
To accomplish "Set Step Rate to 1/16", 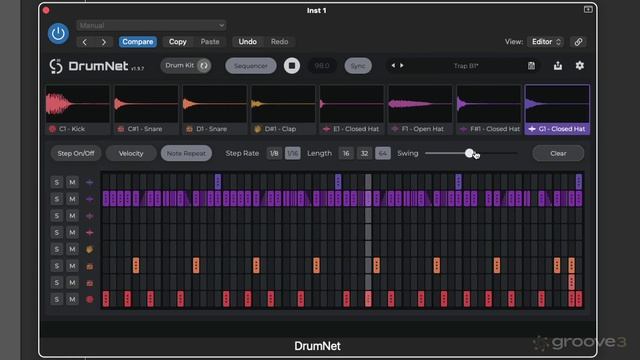I will (x=292, y=153).
